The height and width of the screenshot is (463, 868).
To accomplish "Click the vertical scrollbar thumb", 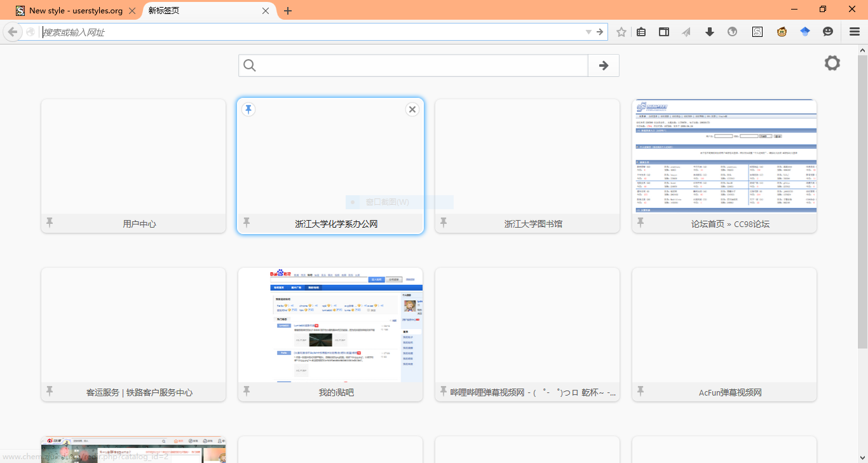I will pos(862,201).
